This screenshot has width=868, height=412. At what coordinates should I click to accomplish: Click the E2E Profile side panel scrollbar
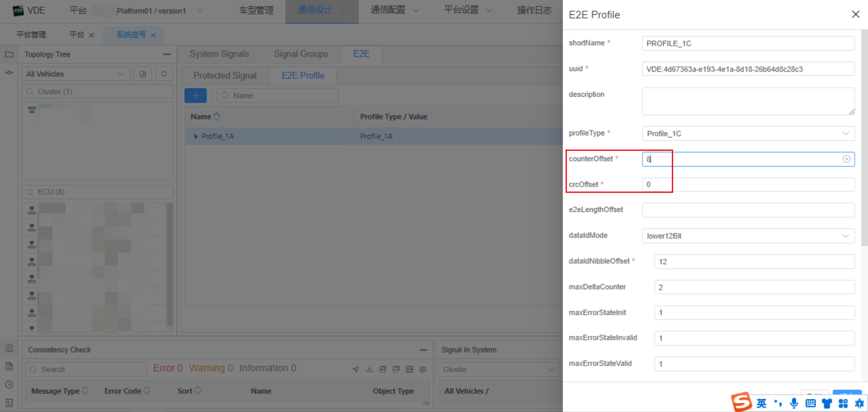pyautogui.click(x=864, y=138)
